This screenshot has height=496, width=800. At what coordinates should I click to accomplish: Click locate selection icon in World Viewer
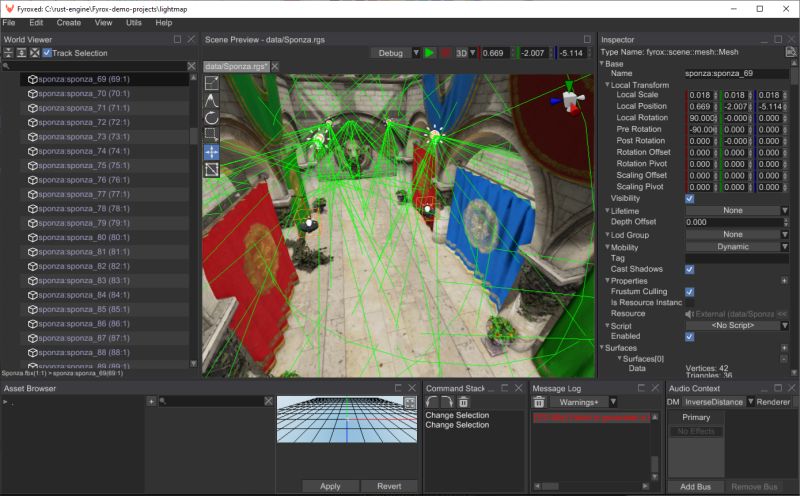[35, 53]
